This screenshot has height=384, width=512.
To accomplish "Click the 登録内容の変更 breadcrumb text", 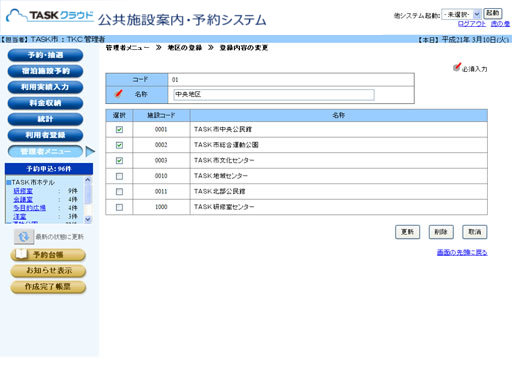I will (x=244, y=48).
